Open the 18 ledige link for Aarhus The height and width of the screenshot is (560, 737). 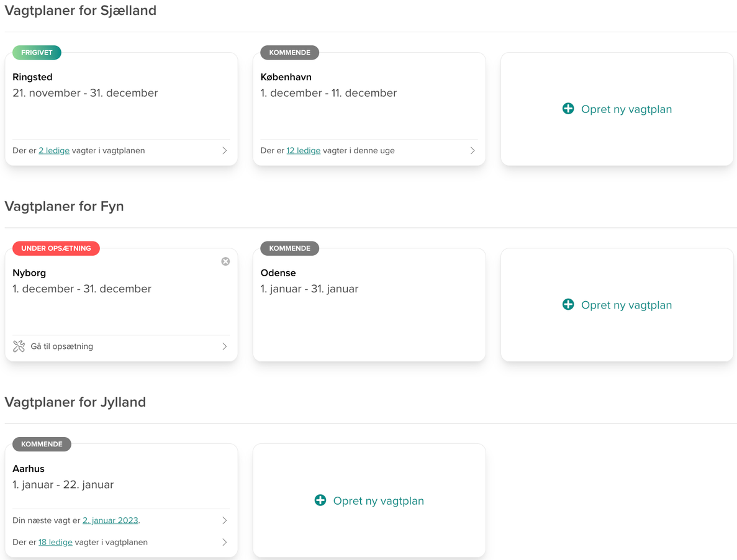(x=55, y=541)
